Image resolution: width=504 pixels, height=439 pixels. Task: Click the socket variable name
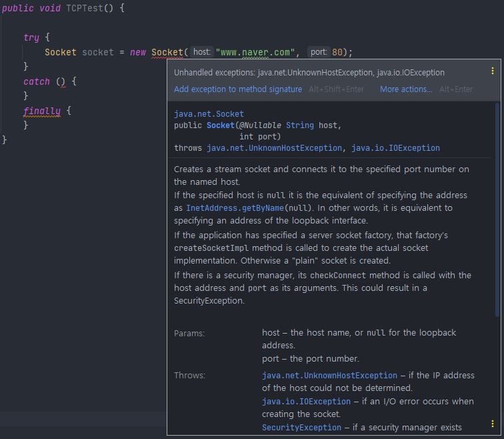click(x=98, y=52)
